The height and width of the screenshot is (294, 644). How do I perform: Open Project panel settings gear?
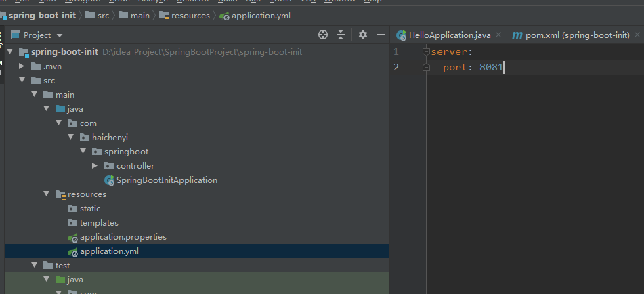coord(363,35)
